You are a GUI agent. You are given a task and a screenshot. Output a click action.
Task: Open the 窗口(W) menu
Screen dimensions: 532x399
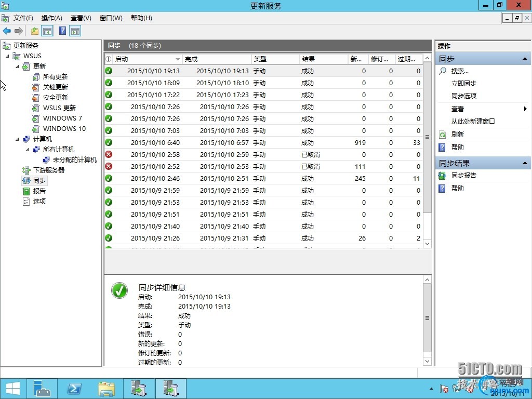click(x=111, y=18)
